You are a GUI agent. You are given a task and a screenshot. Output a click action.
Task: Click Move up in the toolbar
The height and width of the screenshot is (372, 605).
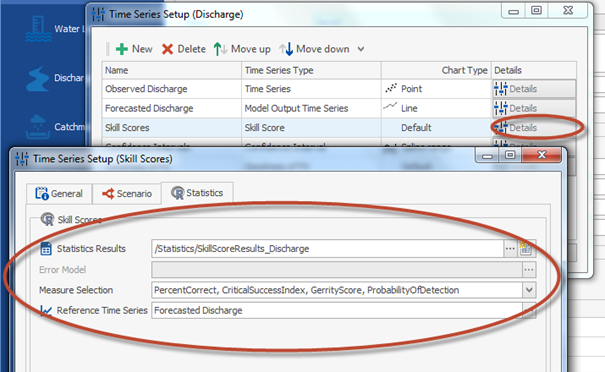tap(242, 49)
